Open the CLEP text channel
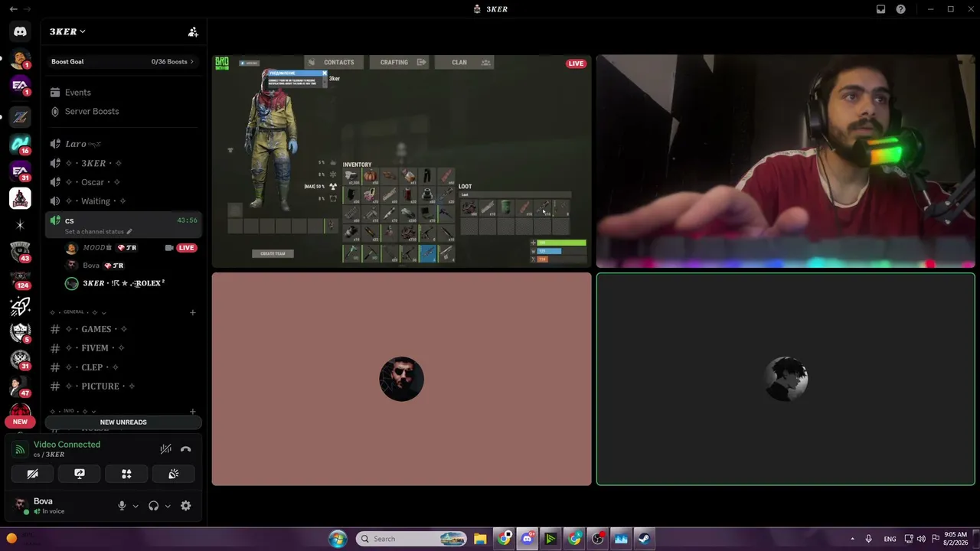 pos(124,367)
